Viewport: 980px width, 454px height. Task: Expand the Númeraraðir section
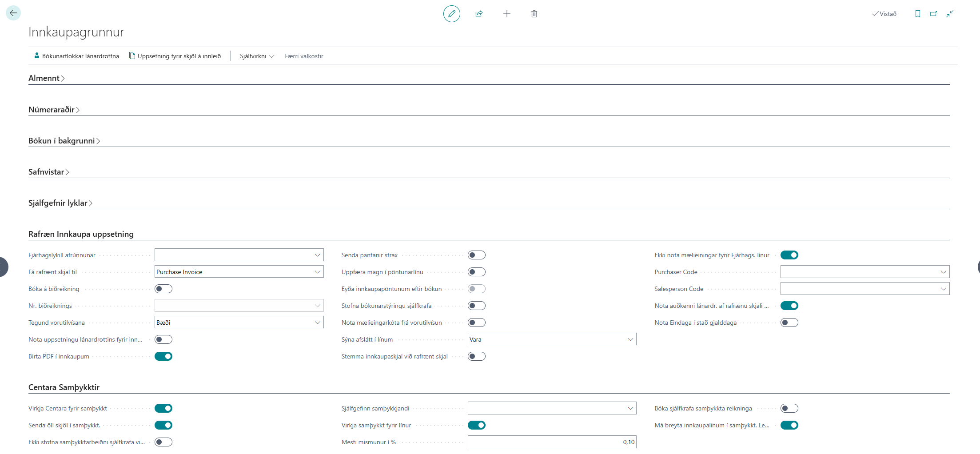coord(54,110)
